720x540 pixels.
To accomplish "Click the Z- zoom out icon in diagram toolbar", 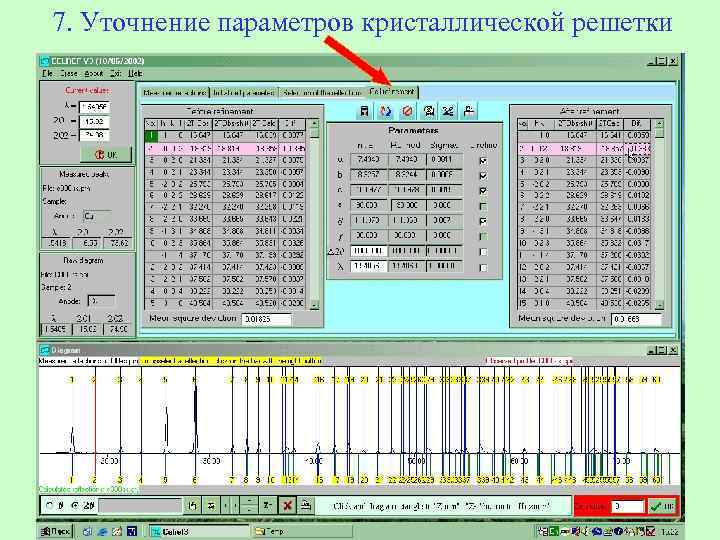I will point(267,506).
